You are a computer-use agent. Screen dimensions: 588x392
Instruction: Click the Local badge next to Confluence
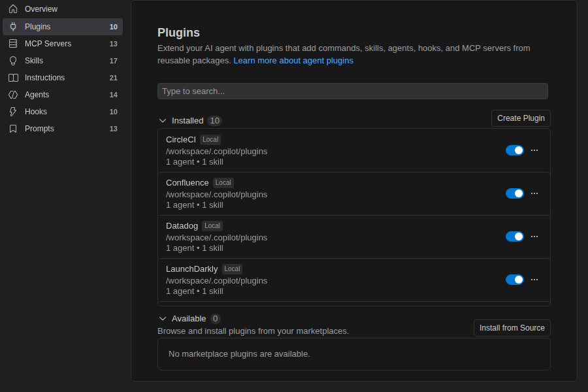(x=223, y=183)
